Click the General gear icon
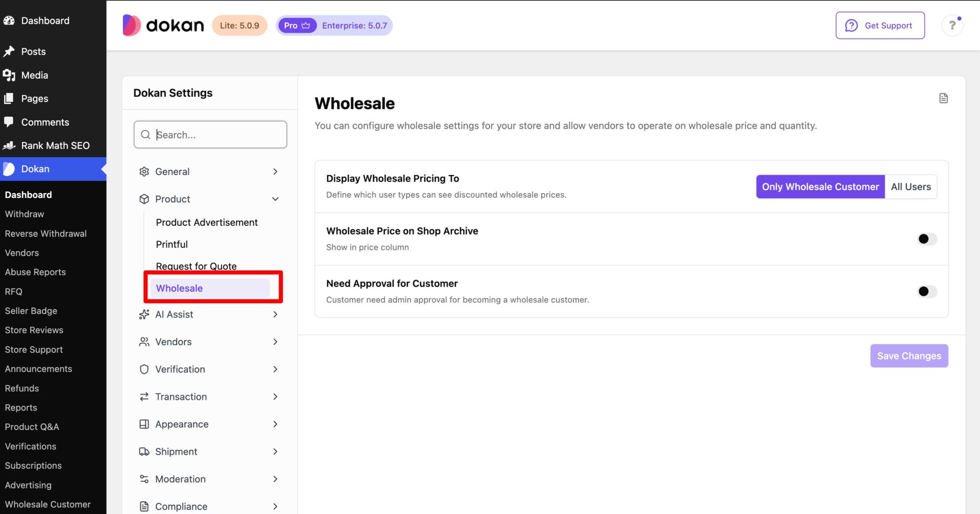Screen dimensions: 980x514 (144, 172)
